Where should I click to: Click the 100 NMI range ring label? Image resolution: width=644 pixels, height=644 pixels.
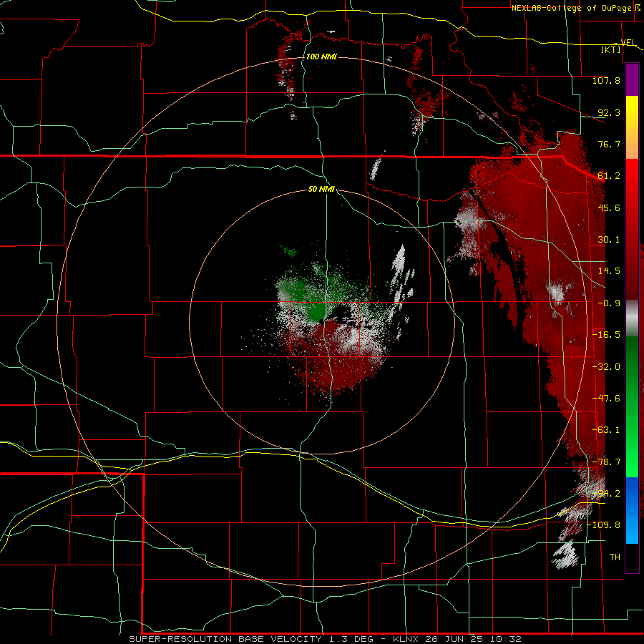click(321, 57)
